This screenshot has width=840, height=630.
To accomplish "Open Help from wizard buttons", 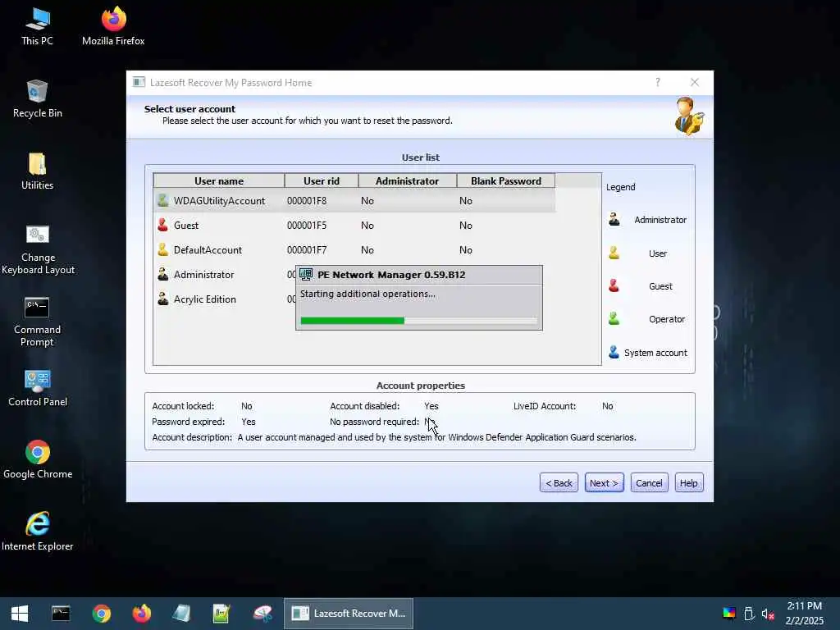I will [x=689, y=483].
